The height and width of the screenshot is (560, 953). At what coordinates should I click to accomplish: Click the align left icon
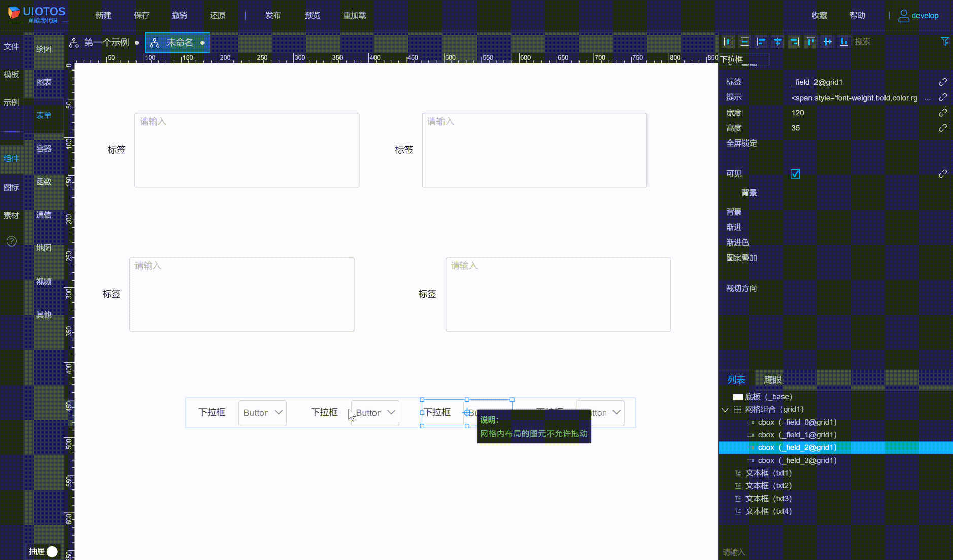point(761,42)
